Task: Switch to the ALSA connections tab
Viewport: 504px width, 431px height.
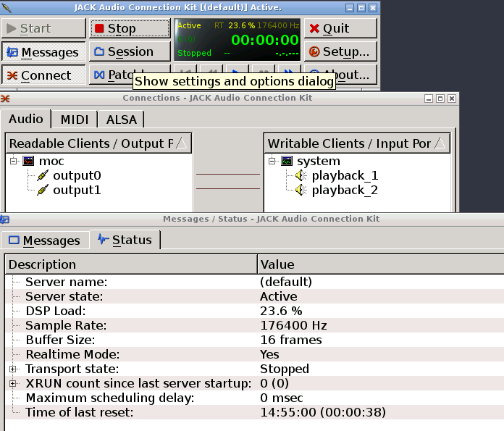Action: coord(121,120)
